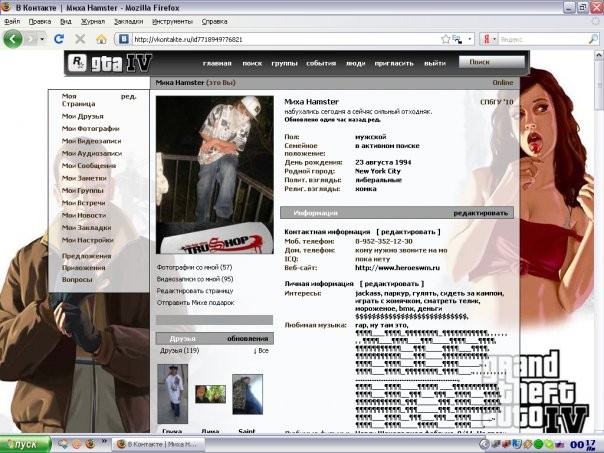604x453 pixels.
Task: Open Фотографии со мной (57)
Action: click(195, 267)
